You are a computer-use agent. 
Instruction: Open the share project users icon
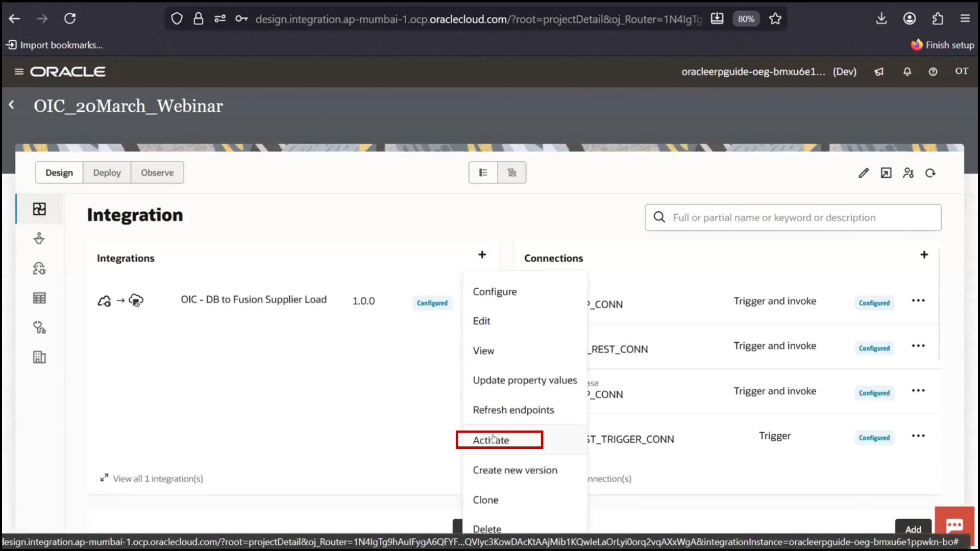(x=909, y=173)
